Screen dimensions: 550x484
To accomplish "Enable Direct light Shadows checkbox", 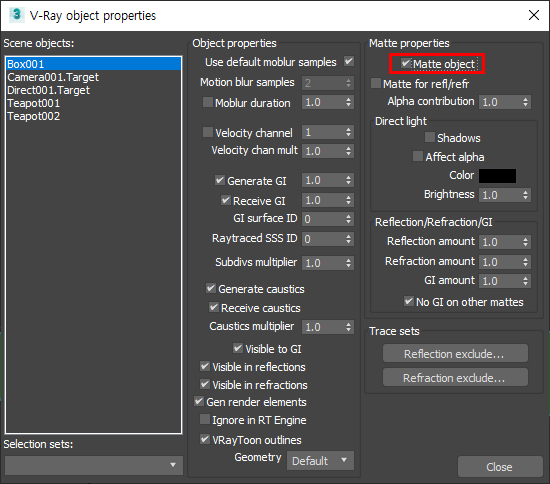I will coord(430,137).
